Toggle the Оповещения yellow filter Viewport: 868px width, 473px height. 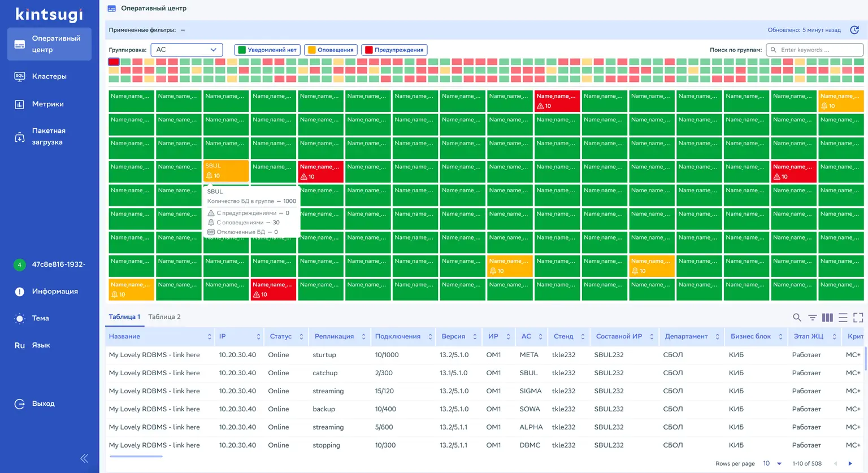(331, 50)
